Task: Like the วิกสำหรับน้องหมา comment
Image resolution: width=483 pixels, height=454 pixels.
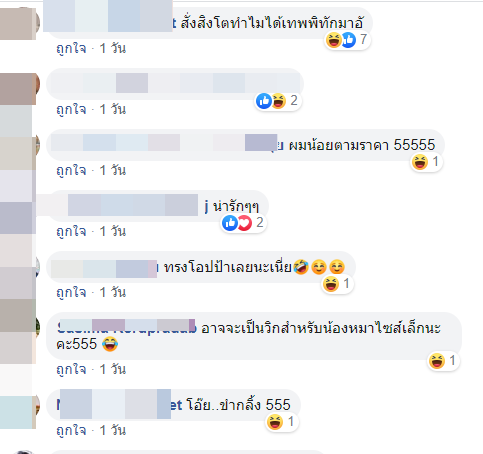Action: click(71, 370)
